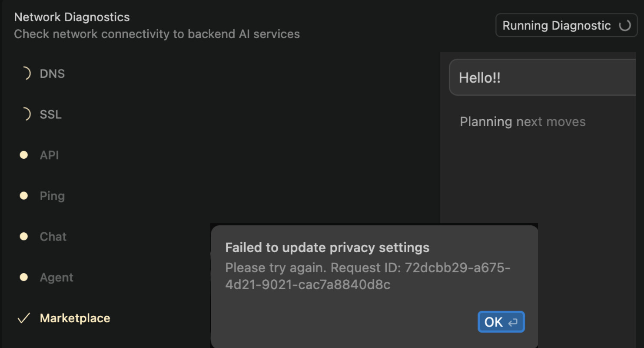The image size is (644, 348).
Task: Click the Network Diagnostics heading
Action: [72, 17]
